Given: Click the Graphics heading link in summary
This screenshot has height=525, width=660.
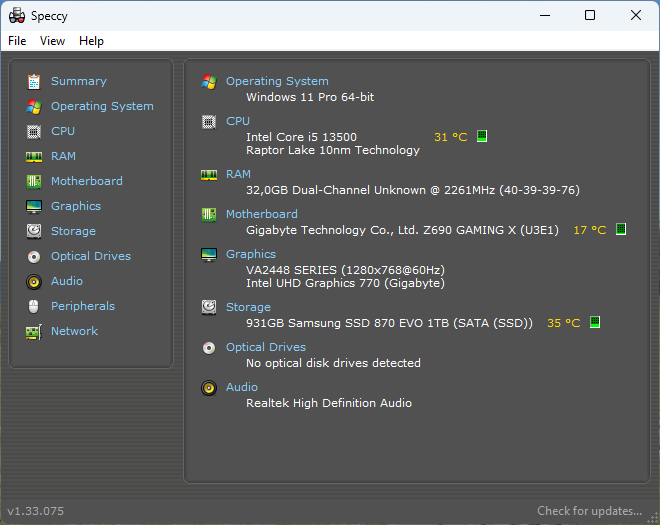Looking at the screenshot, I should [x=251, y=254].
